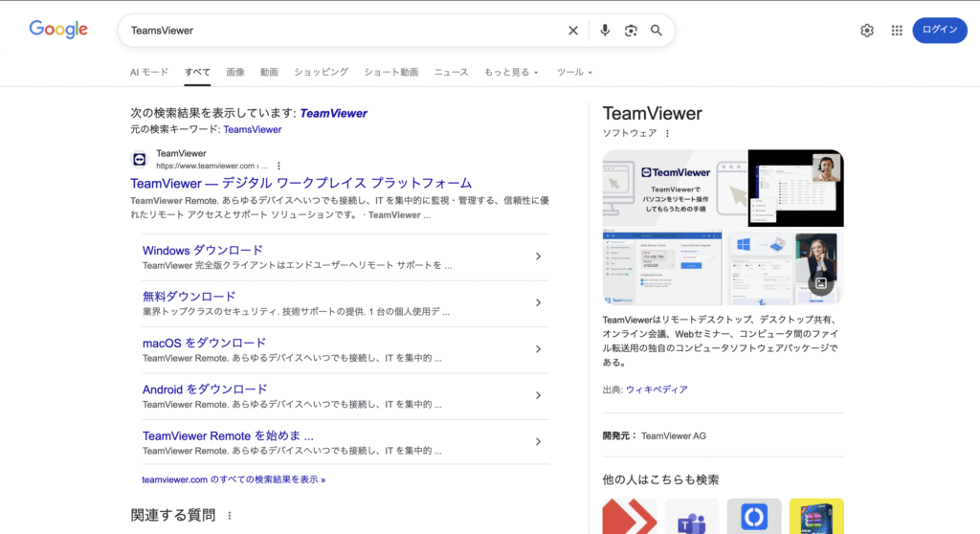
Task: Open Google Lens image search icon
Action: [x=631, y=31]
